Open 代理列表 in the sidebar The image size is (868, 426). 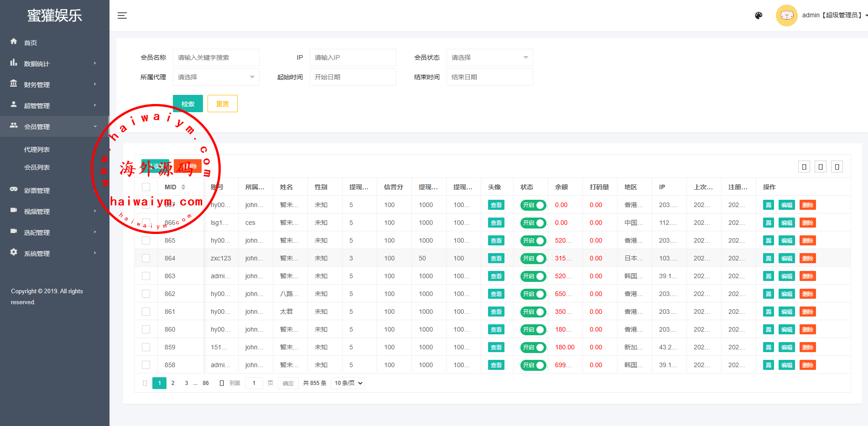[x=37, y=150]
